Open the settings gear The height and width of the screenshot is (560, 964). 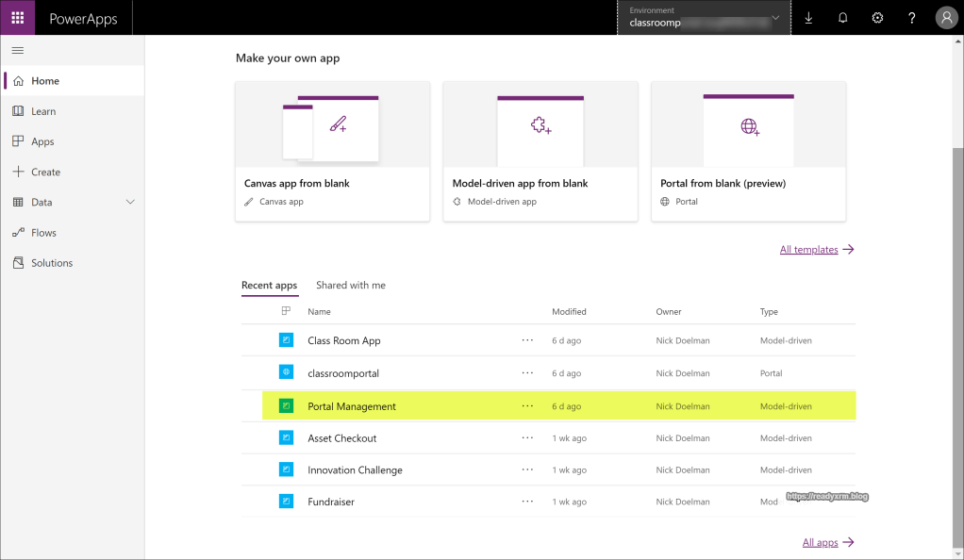coord(877,17)
